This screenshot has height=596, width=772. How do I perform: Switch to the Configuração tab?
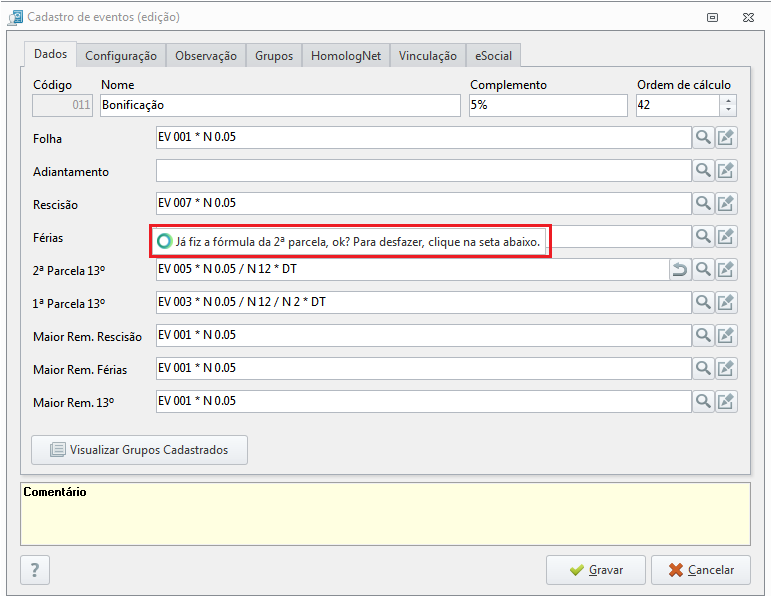[121, 56]
